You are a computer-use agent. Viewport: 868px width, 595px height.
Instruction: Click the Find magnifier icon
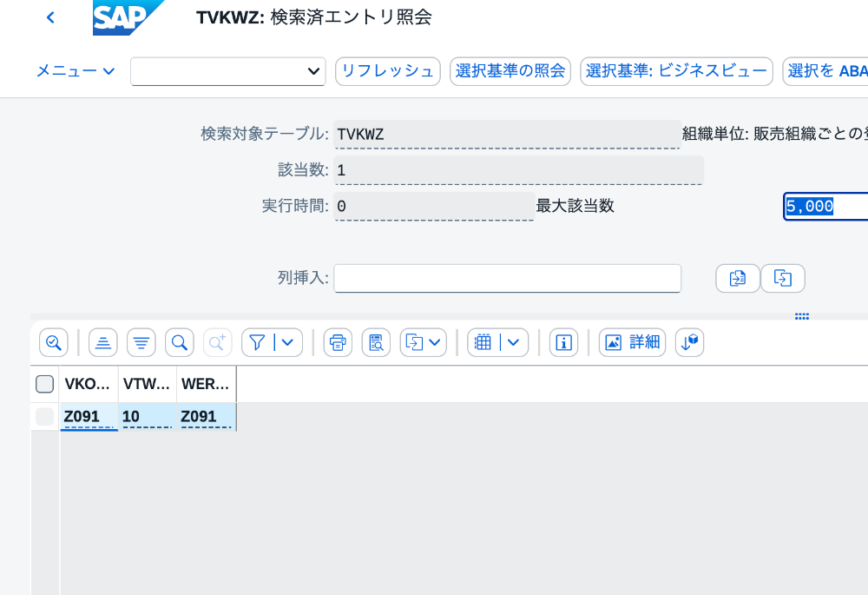(x=180, y=342)
